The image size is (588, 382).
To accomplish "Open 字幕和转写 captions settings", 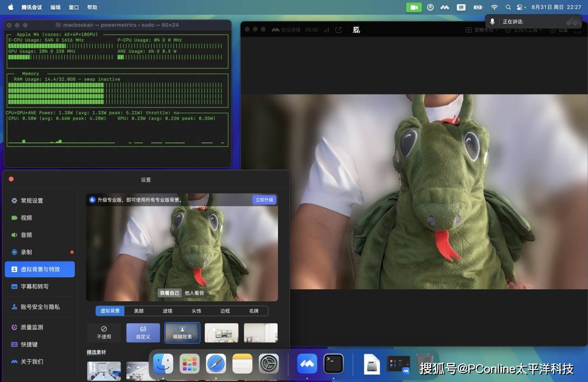I will 34,286.
